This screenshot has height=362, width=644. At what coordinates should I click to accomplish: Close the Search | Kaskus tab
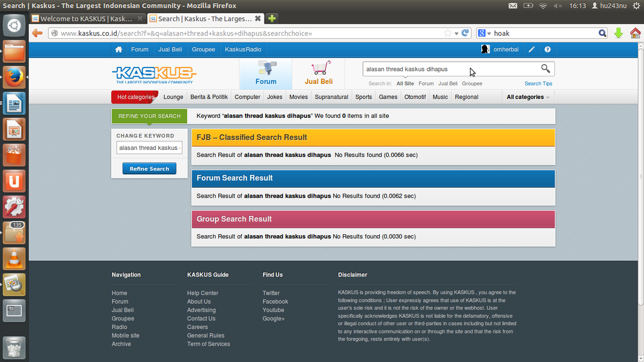[258, 19]
